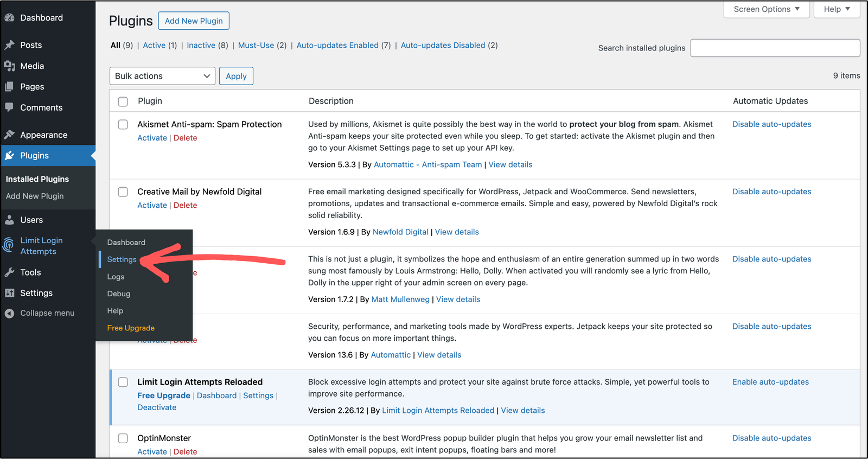The width and height of the screenshot is (868, 459).
Task: Select Dashboard in the Limit Login flyout
Action: [126, 243]
